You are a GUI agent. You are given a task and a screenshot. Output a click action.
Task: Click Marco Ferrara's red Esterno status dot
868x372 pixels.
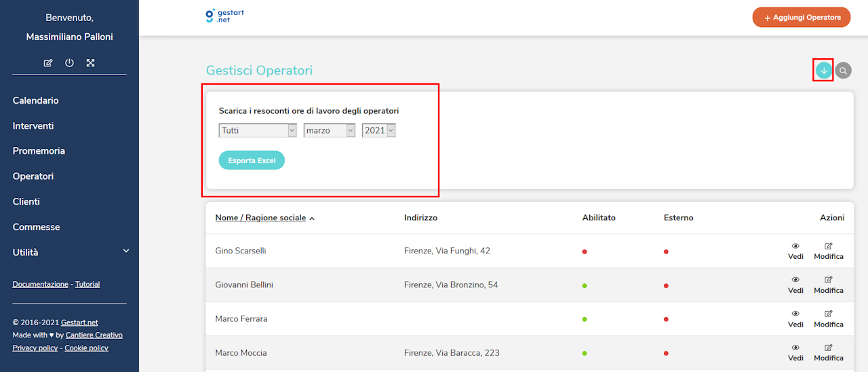point(666,319)
